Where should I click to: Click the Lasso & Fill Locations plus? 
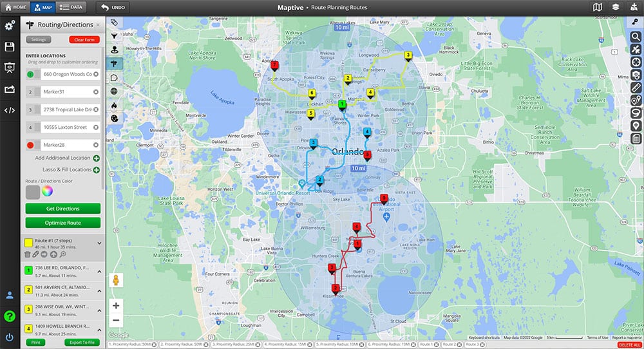[x=96, y=169]
